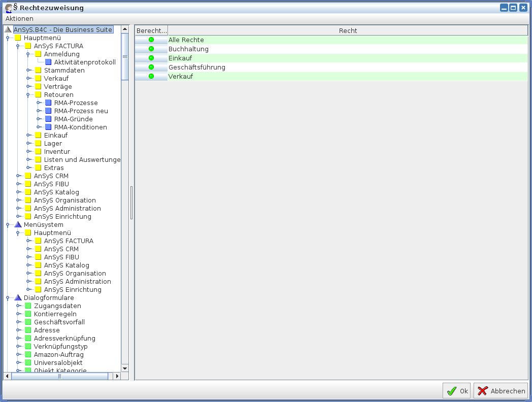Open the Aktionen menu

coord(19,18)
